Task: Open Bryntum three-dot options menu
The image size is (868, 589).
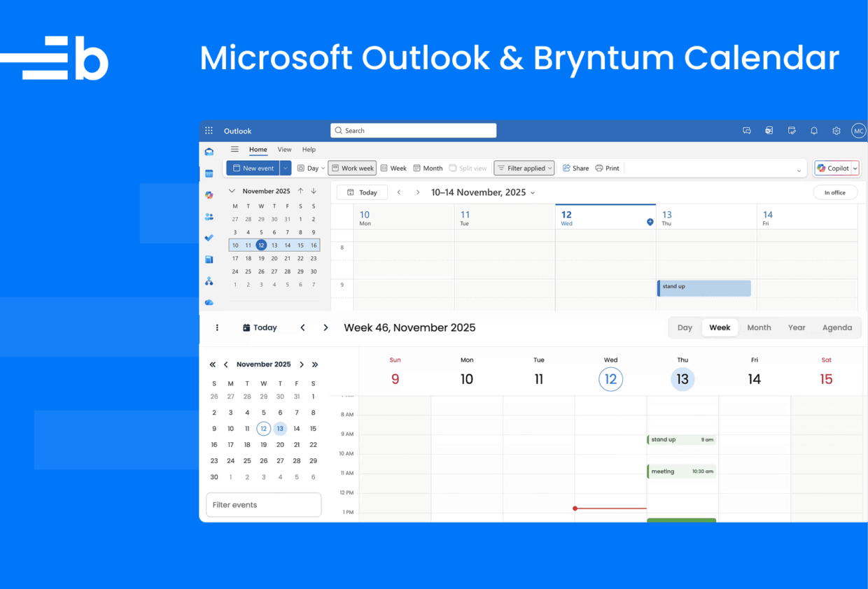Action: coord(217,327)
